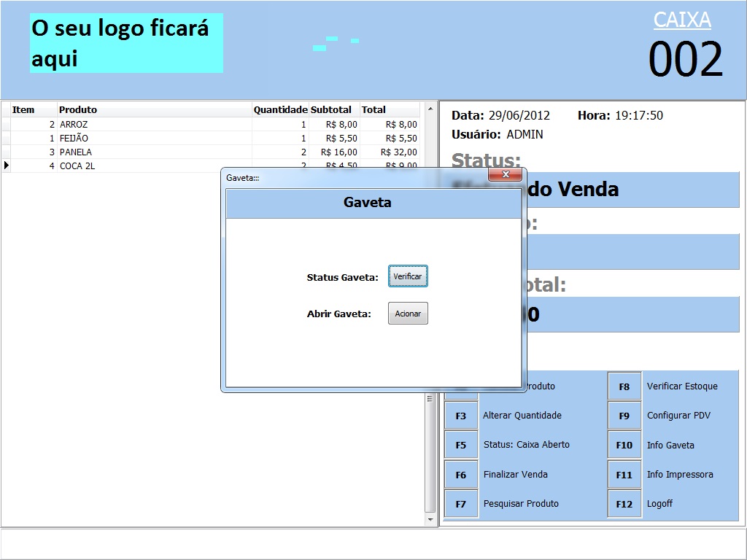747x560 pixels.
Task: Close the Gaveta dialog window
Action: coord(504,175)
